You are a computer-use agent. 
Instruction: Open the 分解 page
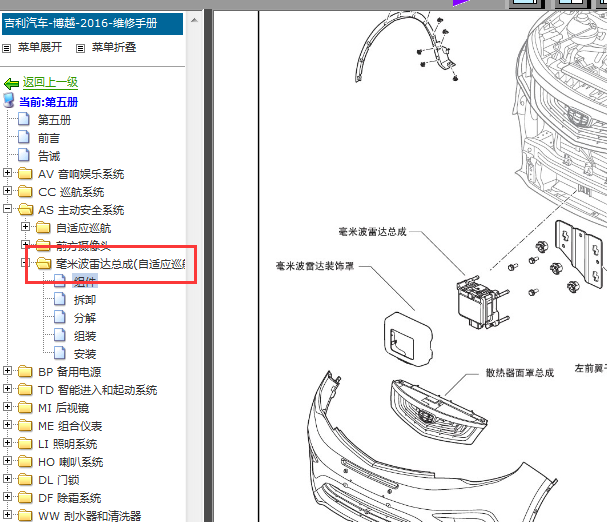coord(85,318)
